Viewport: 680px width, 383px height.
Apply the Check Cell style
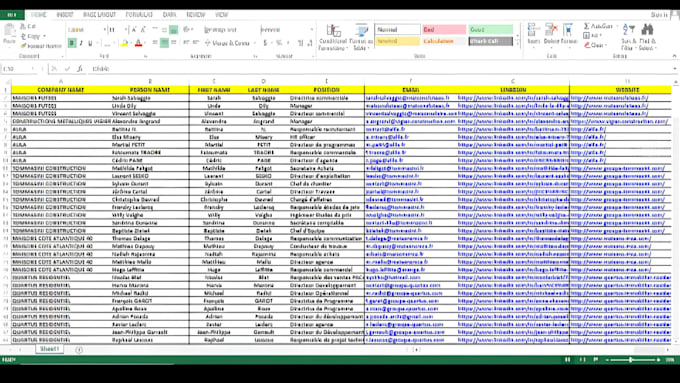coord(491,41)
